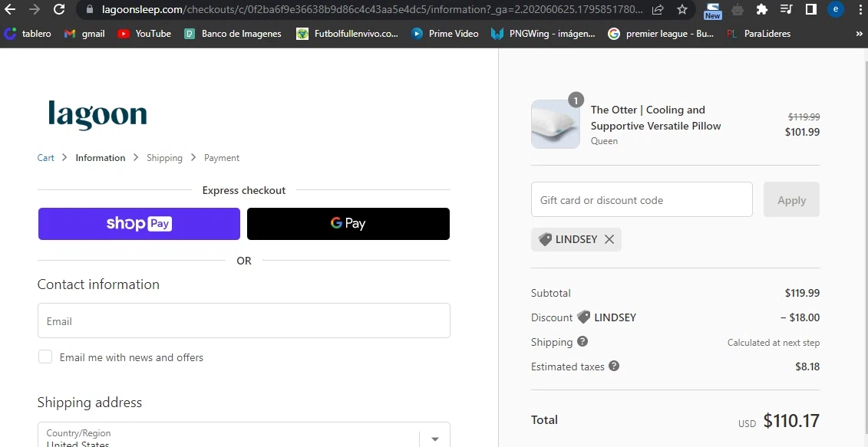Image resolution: width=868 pixels, height=447 pixels.
Task: Click the Estimated taxes help icon
Action: (614, 366)
